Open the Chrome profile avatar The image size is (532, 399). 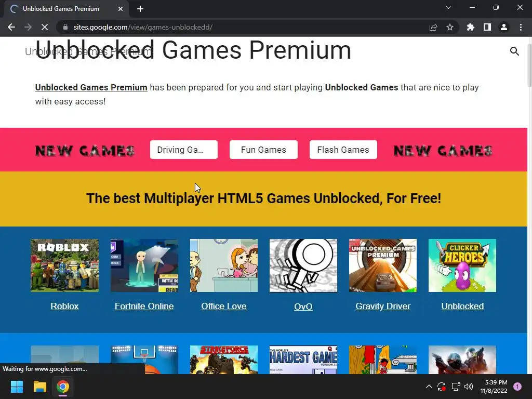click(x=504, y=27)
